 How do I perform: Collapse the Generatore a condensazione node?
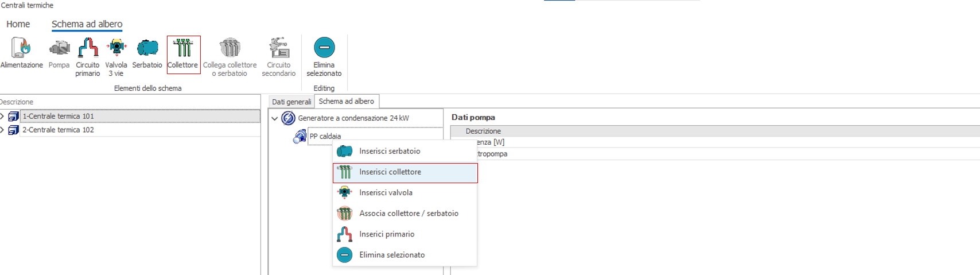point(275,118)
